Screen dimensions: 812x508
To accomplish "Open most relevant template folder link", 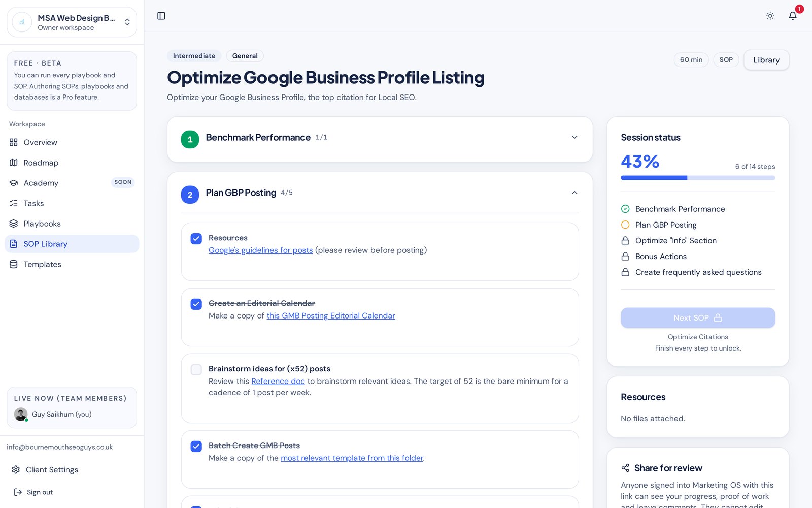I will coord(352,458).
